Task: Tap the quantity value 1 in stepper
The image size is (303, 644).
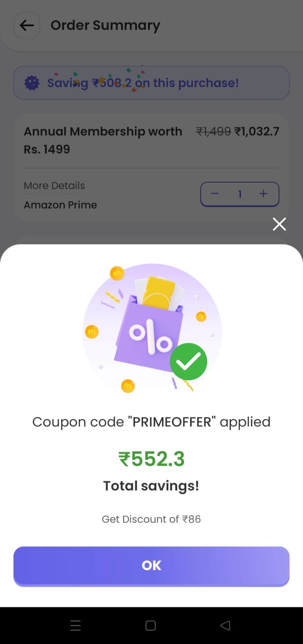Action: click(x=240, y=194)
